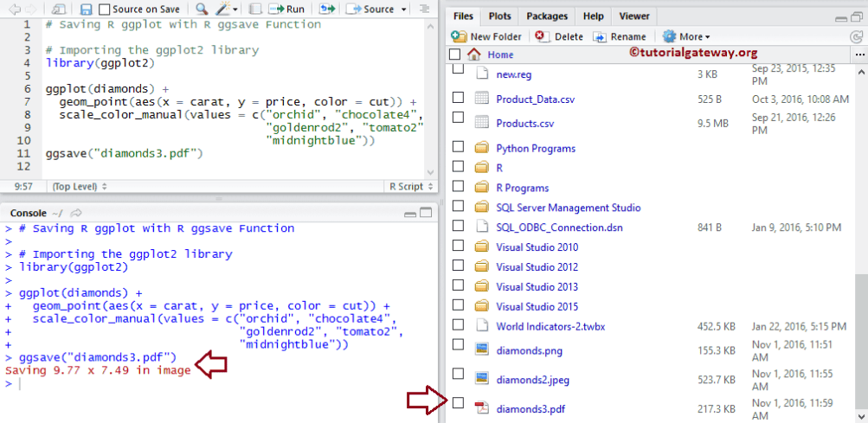View current working directory arrow beside Console
This screenshot has width=868, height=423.
coord(76,213)
